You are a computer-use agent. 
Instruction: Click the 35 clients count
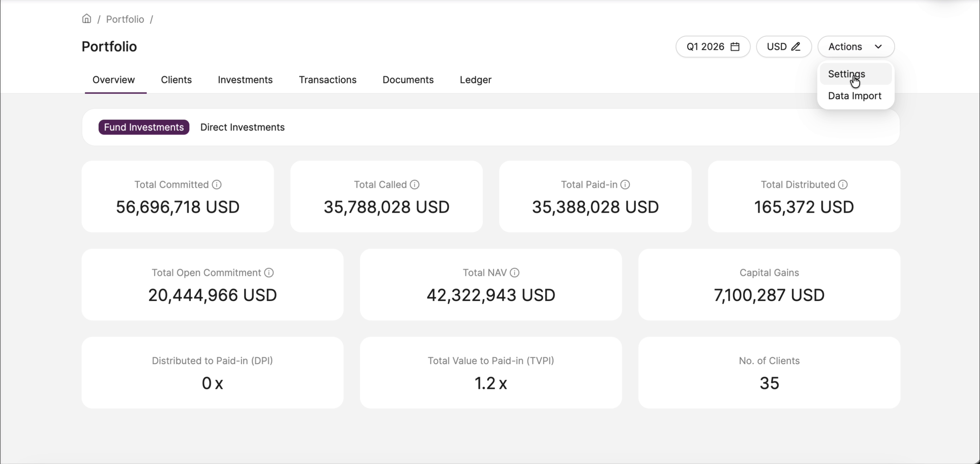(x=769, y=383)
